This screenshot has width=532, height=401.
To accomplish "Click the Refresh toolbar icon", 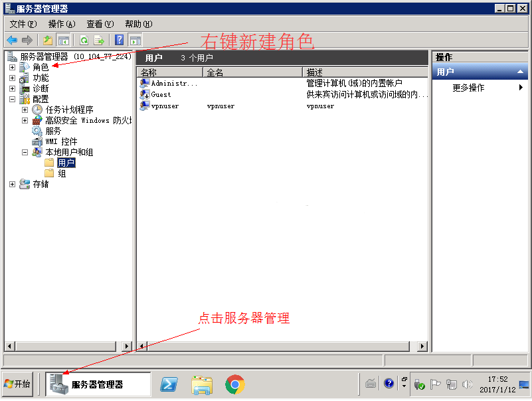I will pyautogui.click(x=84, y=40).
